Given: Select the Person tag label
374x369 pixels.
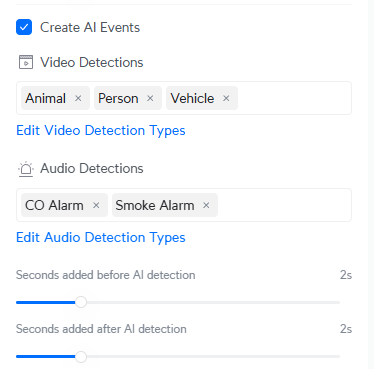Looking at the screenshot, I should click(118, 98).
